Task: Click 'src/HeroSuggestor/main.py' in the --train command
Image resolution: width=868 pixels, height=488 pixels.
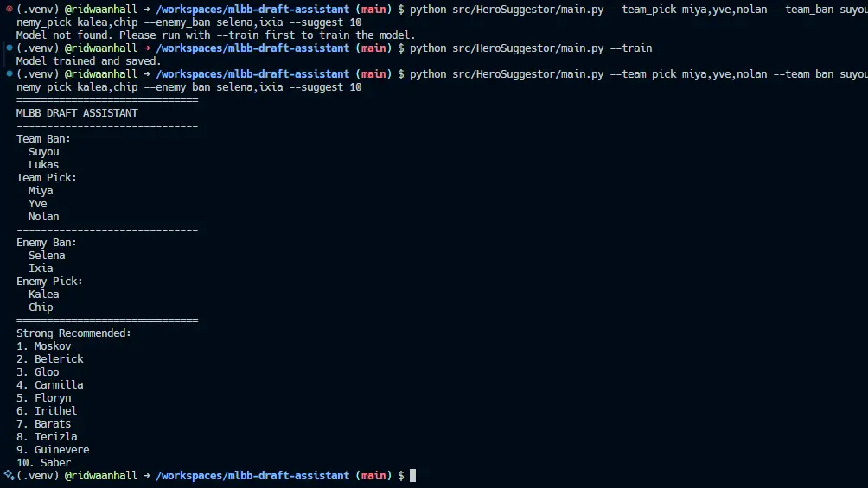Action: 527,48
